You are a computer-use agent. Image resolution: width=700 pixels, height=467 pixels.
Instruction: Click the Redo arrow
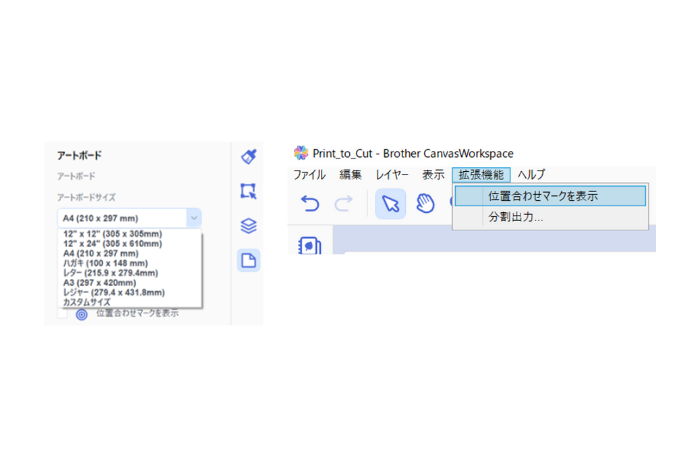(343, 204)
